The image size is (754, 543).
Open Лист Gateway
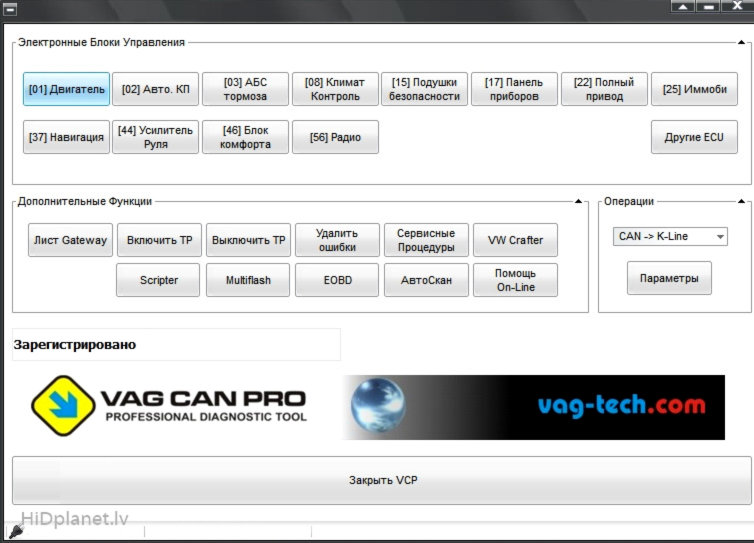click(x=70, y=240)
